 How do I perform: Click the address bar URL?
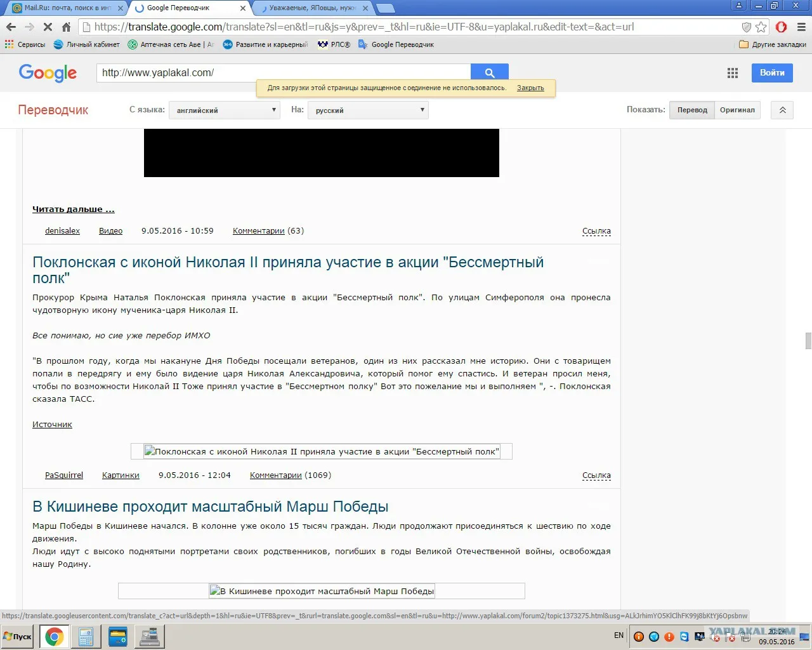(364, 27)
